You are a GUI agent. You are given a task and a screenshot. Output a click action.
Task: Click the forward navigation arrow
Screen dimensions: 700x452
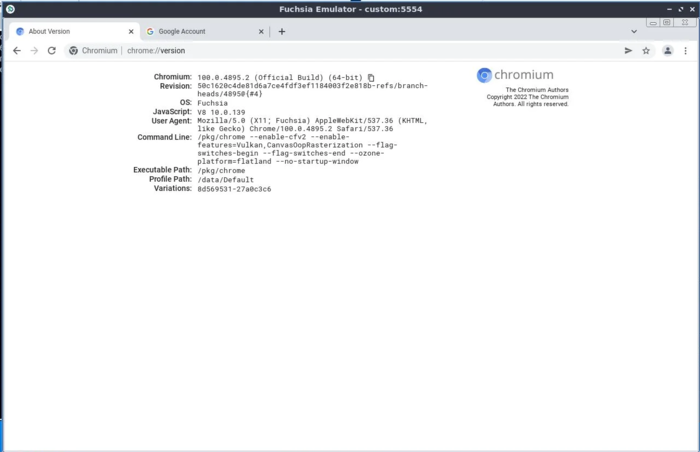(x=34, y=50)
